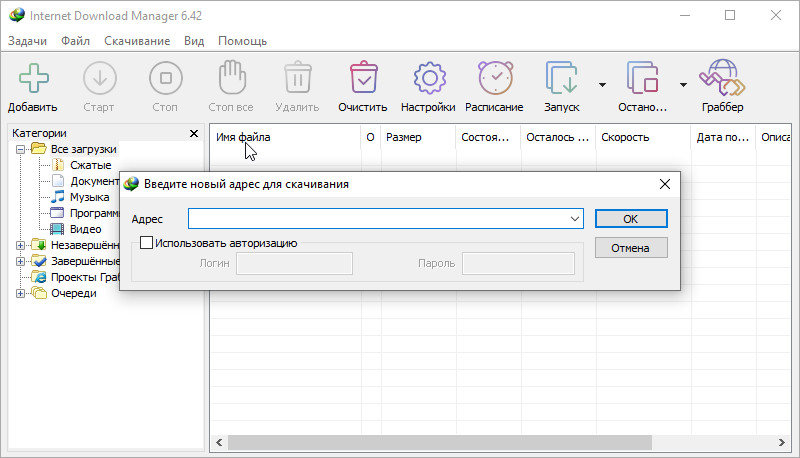This screenshot has height=458, width=800.
Task: Open the Расписание scheduler clock icon
Action: (494, 79)
